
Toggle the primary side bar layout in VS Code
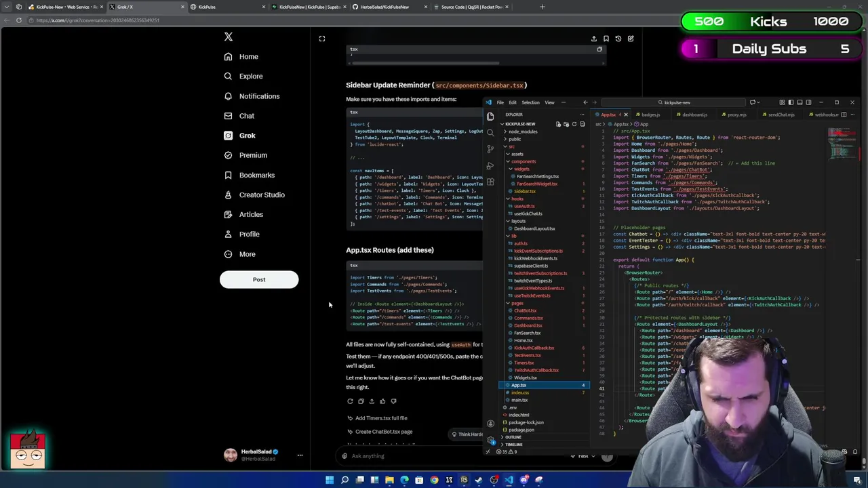coord(790,102)
